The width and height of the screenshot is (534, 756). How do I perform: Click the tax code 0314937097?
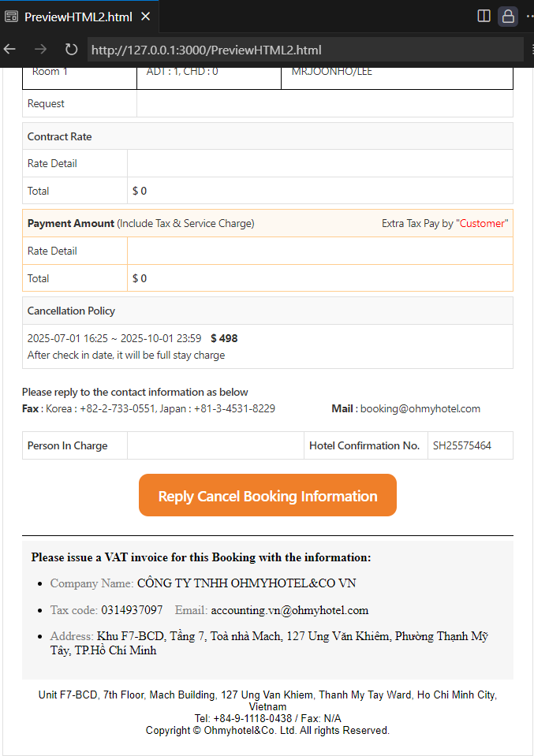(x=132, y=610)
